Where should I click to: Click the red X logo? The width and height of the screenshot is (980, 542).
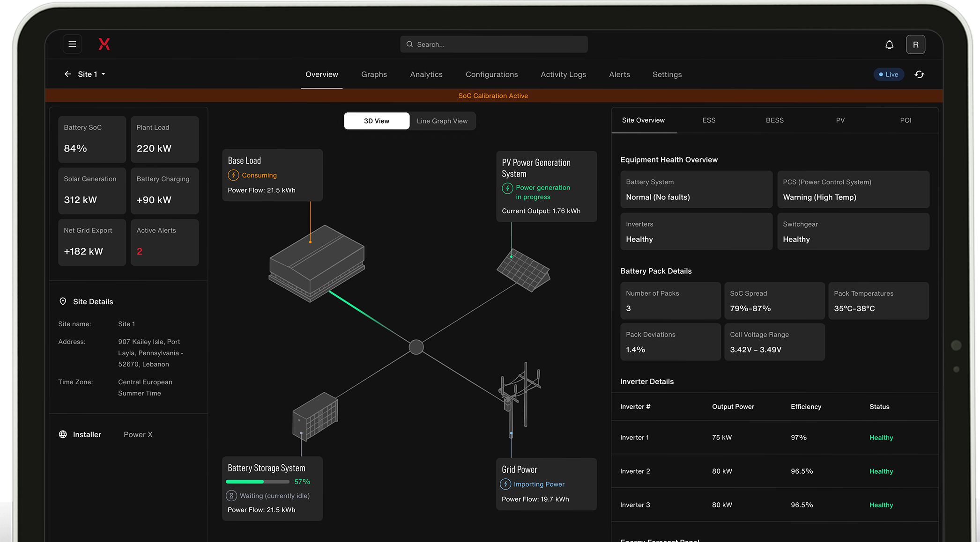click(x=104, y=44)
